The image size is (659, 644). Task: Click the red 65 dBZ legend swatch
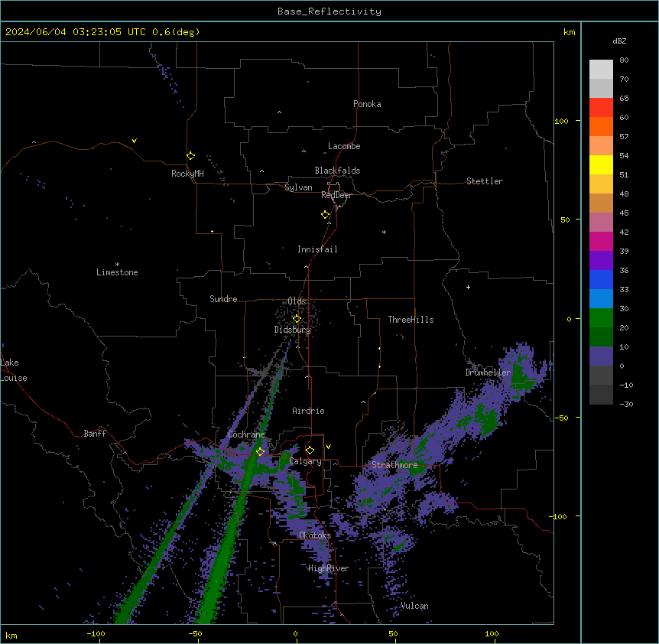(x=601, y=108)
